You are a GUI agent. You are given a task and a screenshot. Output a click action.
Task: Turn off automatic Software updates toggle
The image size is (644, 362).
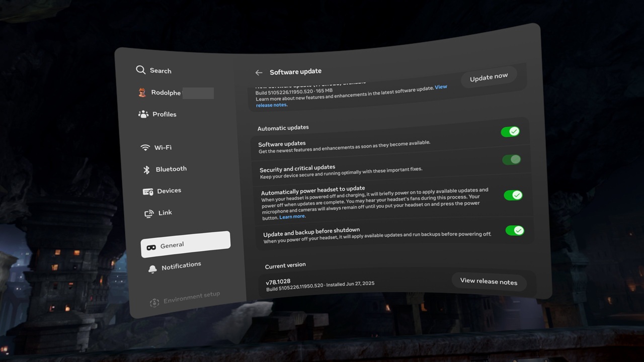point(510,131)
